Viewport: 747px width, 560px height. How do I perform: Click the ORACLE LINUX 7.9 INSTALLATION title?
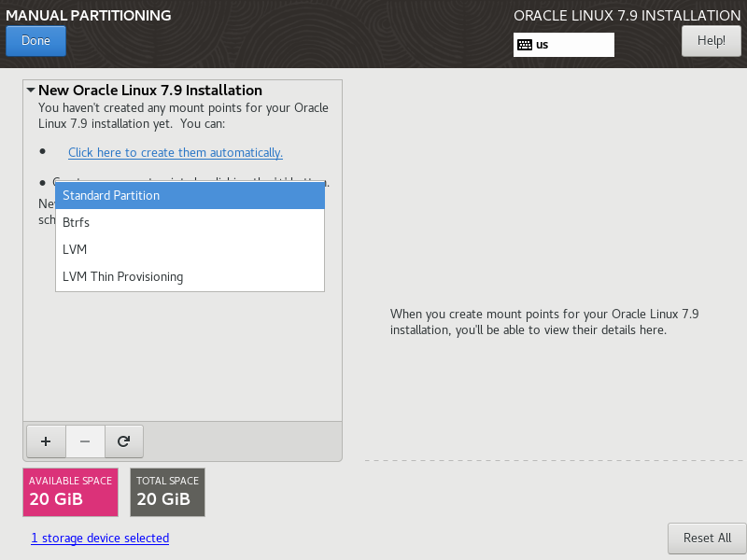[627, 16]
